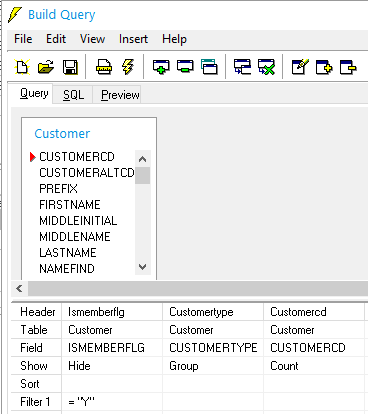Click the Customertype header cell
The height and width of the screenshot is (414, 368).
tap(213, 312)
